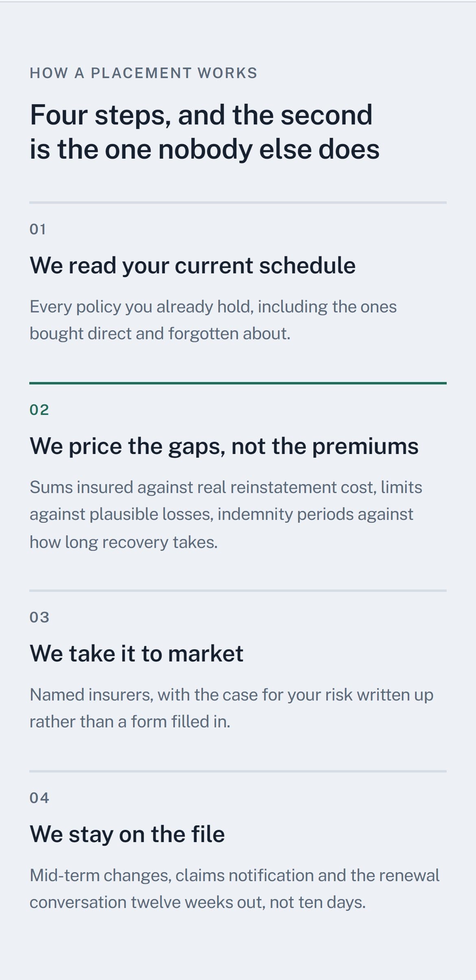Select the green step number 02 label
The image size is (476, 980).
click(x=39, y=410)
